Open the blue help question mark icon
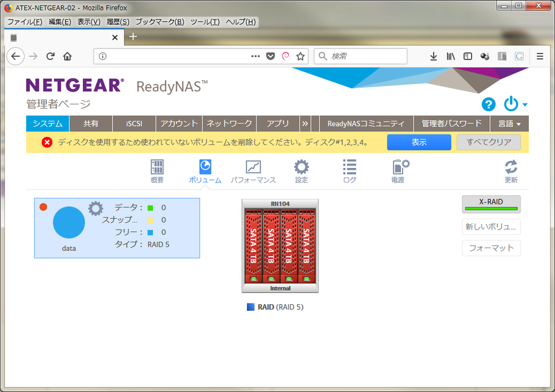 pyautogui.click(x=488, y=105)
